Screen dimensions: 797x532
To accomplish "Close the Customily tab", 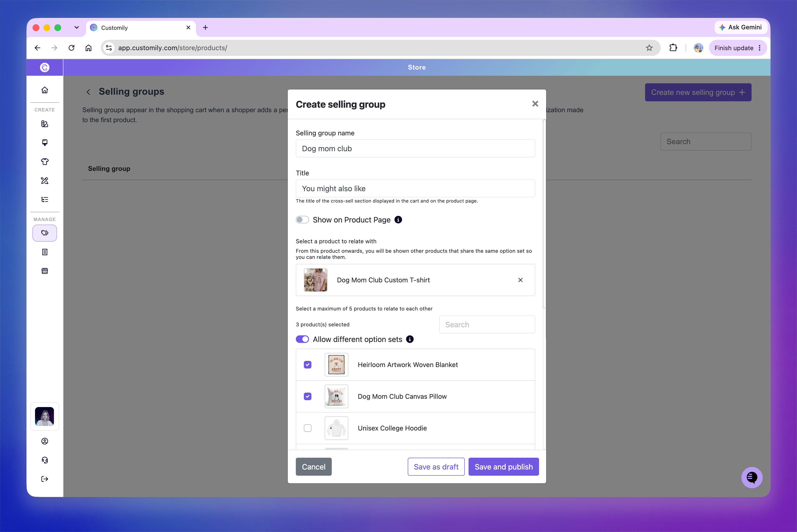I will 188,27.
